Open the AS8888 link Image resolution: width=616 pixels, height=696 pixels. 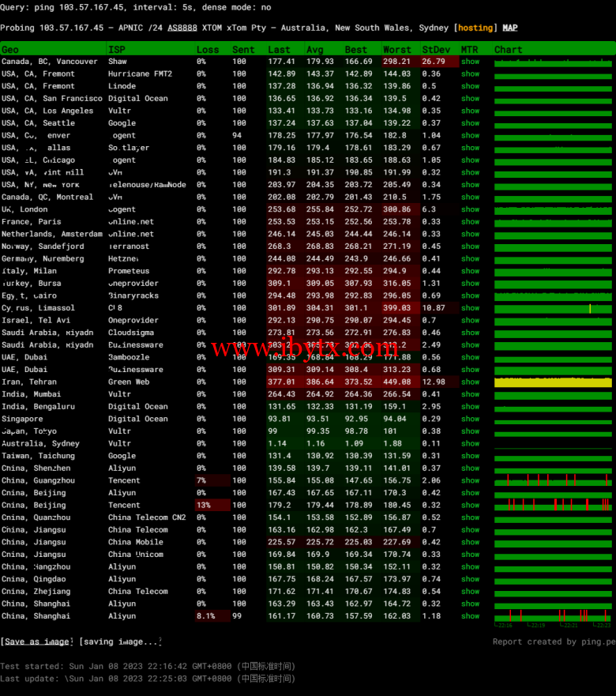click(x=182, y=28)
